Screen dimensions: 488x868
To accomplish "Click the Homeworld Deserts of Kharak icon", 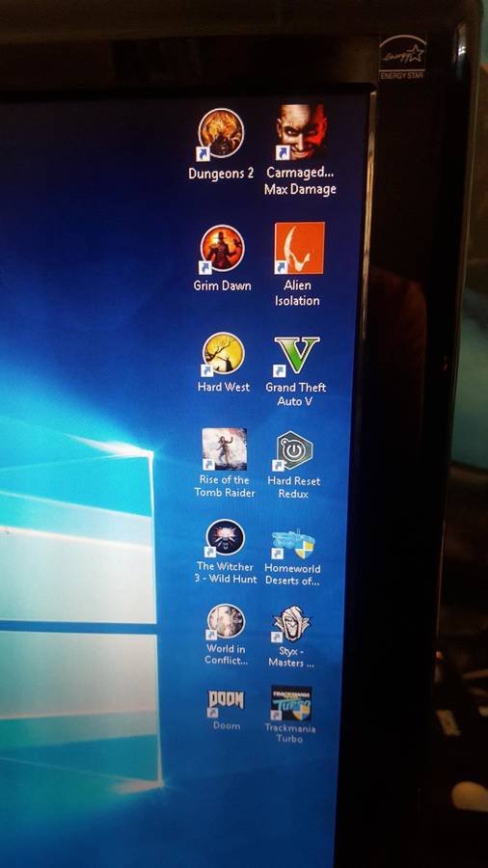I will pyautogui.click(x=293, y=543).
